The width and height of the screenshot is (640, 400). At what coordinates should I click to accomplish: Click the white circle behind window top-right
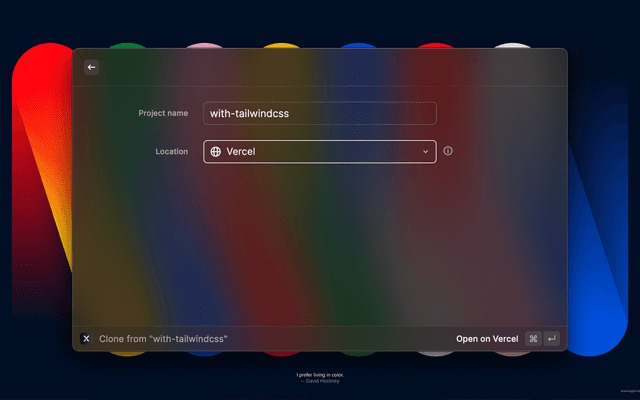(x=512, y=45)
